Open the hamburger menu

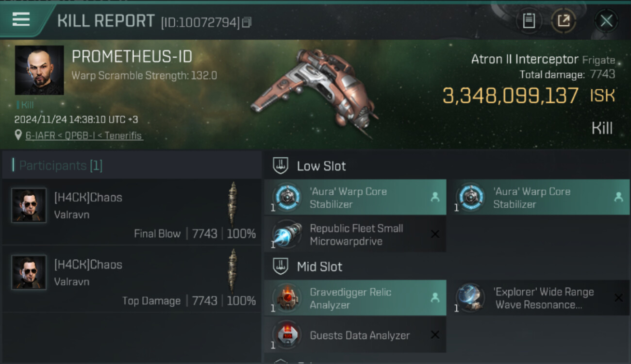[21, 19]
